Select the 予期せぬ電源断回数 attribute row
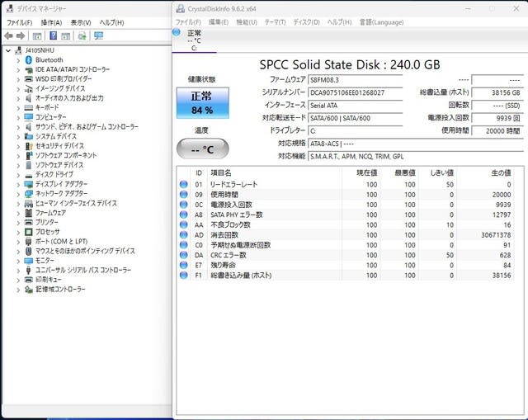Screen dimensions: 528x420 tap(345, 245)
